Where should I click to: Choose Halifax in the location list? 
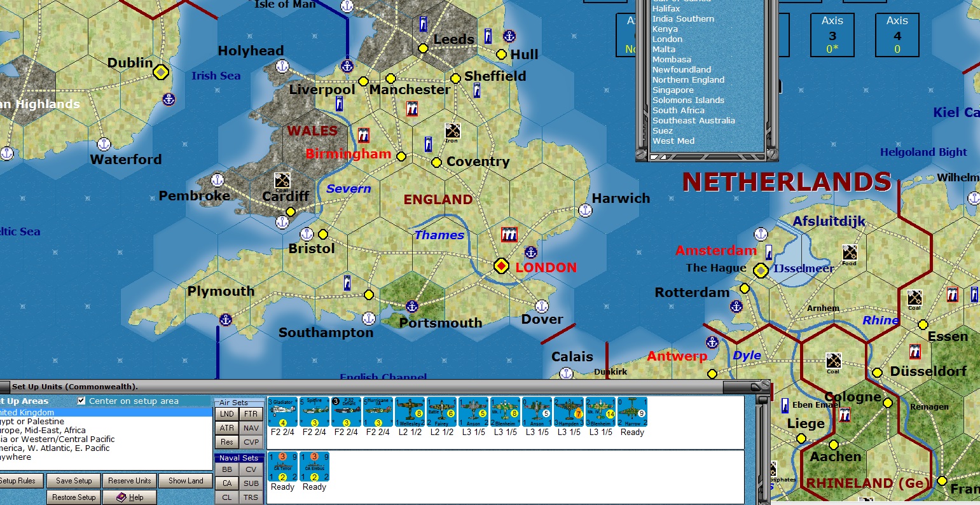coord(666,8)
